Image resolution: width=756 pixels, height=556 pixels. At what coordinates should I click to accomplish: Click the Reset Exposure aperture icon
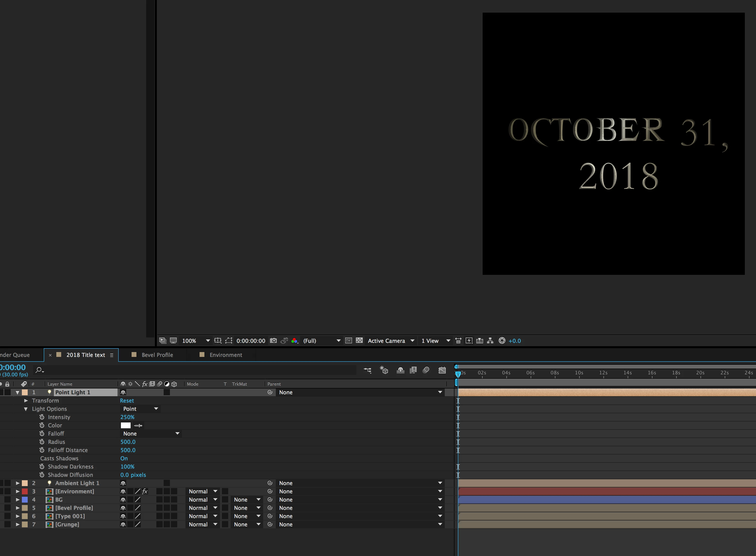pos(502,341)
